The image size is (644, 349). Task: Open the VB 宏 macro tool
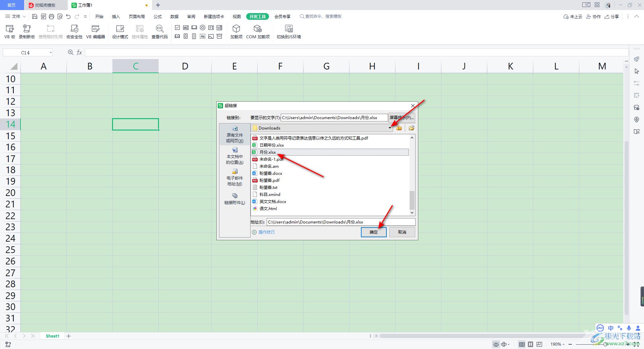coord(10,32)
